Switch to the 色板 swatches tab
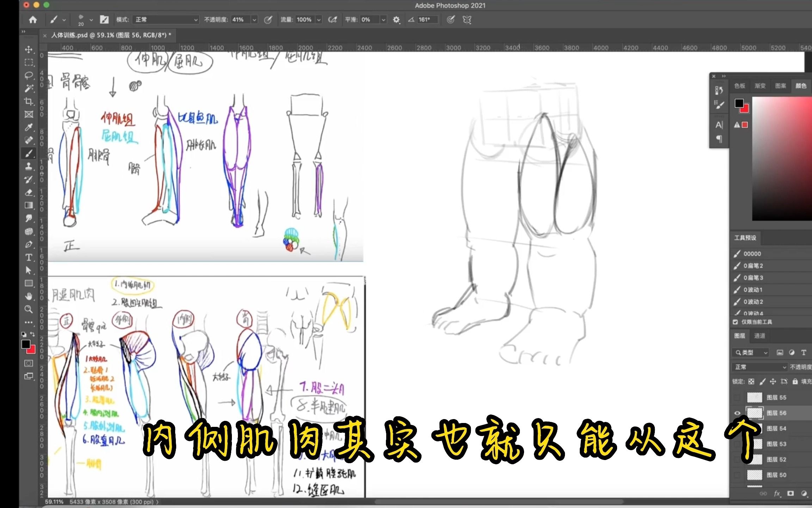812x508 pixels. pyautogui.click(x=739, y=86)
